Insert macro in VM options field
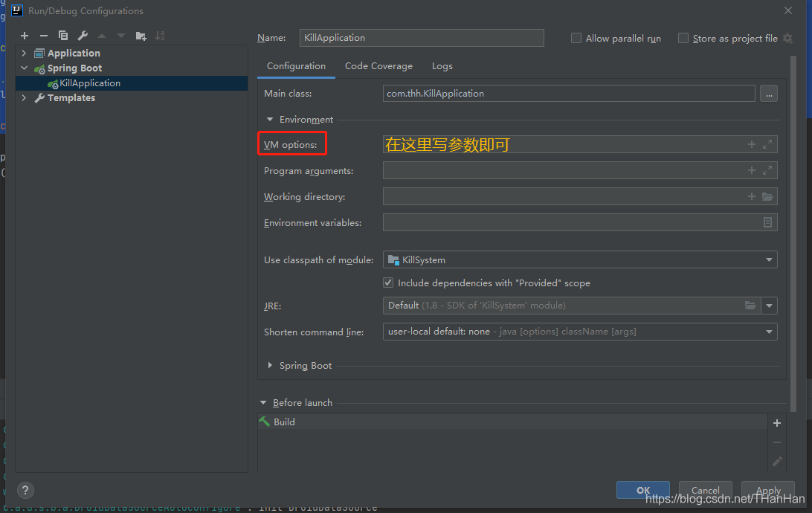The height and width of the screenshot is (513, 812). point(752,144)
